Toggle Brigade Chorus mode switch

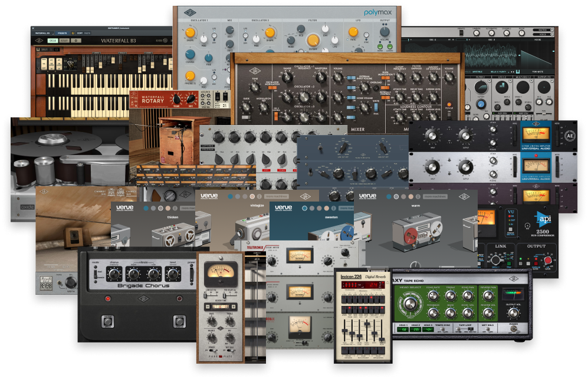pos(96,275)
